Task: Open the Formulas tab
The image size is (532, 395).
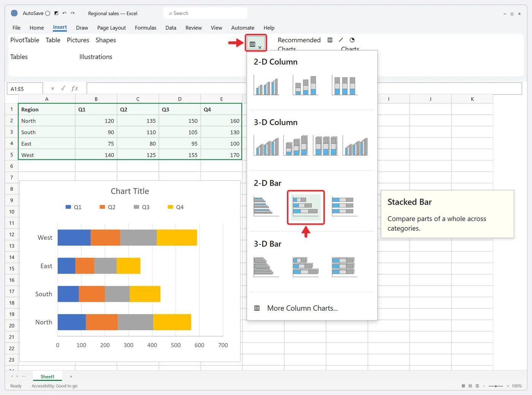Action: [x=146, y=28]
